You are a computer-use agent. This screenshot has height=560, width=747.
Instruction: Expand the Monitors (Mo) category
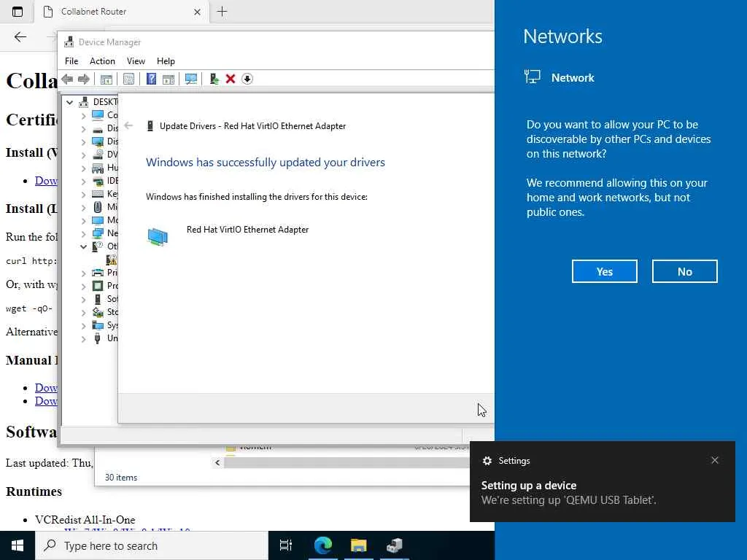83,221
